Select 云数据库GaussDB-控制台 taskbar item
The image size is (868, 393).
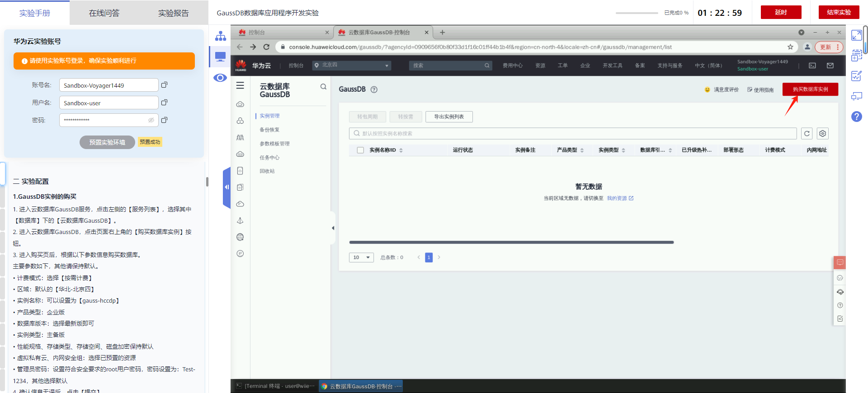pos(361,386)
